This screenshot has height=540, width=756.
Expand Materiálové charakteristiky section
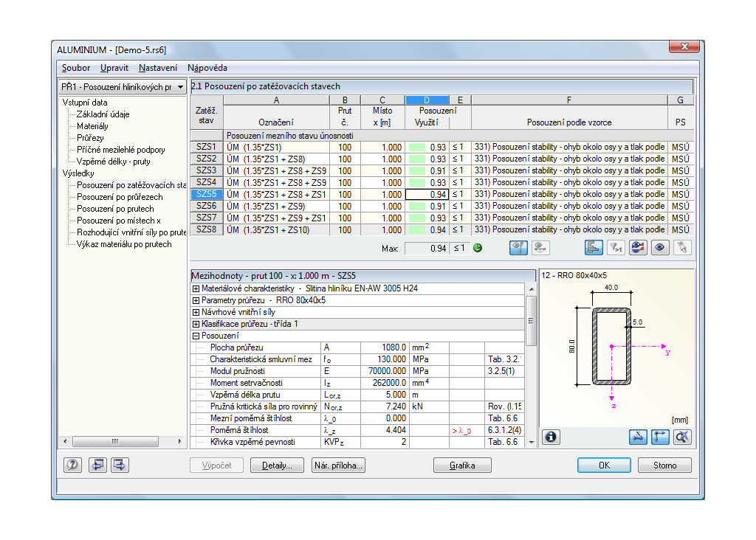(x=196, y=288)
